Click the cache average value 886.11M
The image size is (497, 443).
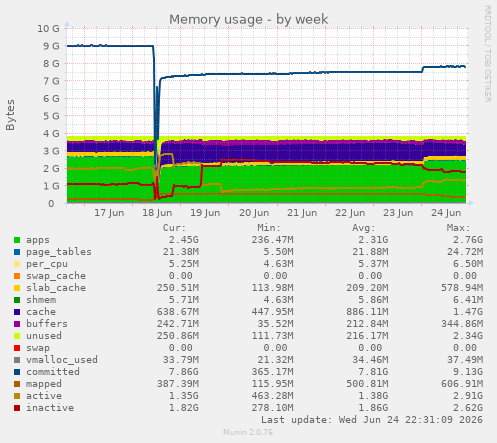[x=367, y=312]
